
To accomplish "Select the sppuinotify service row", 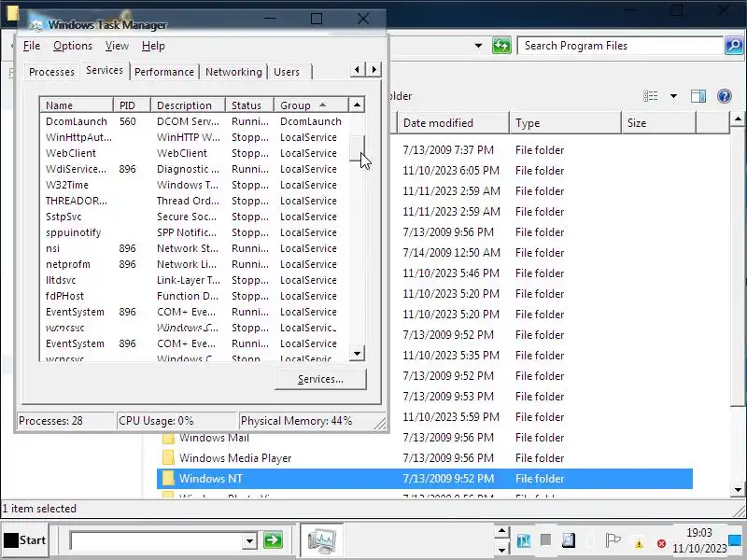I will 194,232.
